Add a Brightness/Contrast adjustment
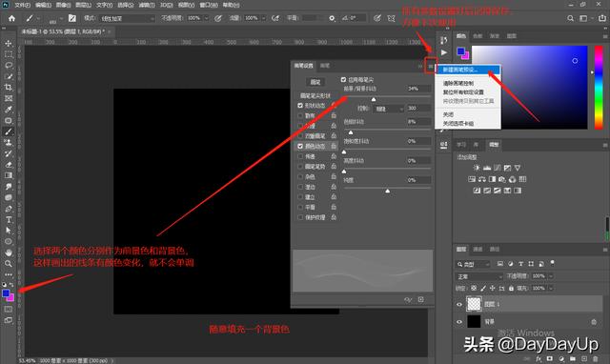The height and width of the screenshot is (364, 610). (477, 168)
